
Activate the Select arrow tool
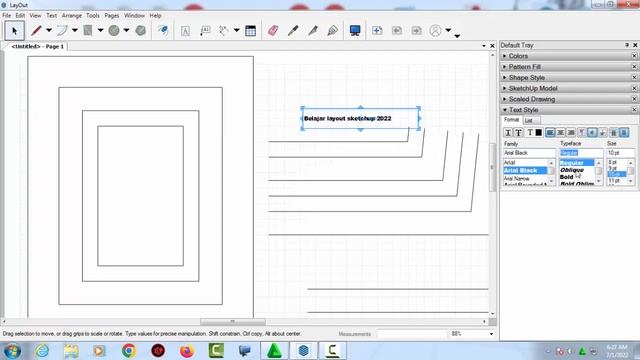tap(15, 31)
